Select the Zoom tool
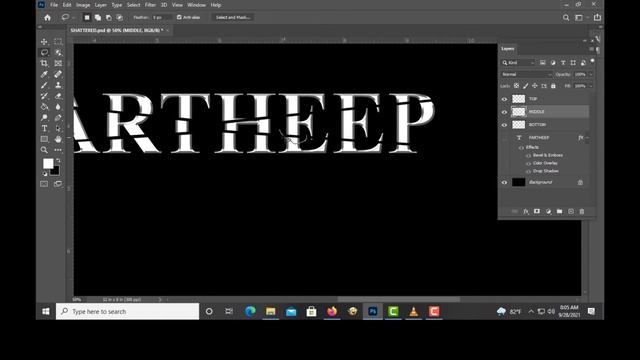The height and width of the screenshot is (360, 640). point(44,150)
